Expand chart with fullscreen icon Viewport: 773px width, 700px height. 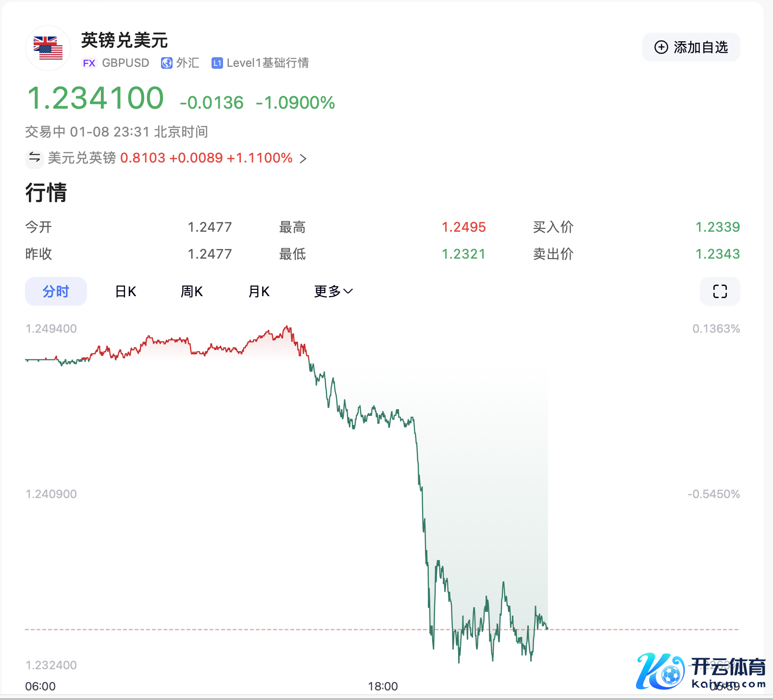tap(720, 291)
